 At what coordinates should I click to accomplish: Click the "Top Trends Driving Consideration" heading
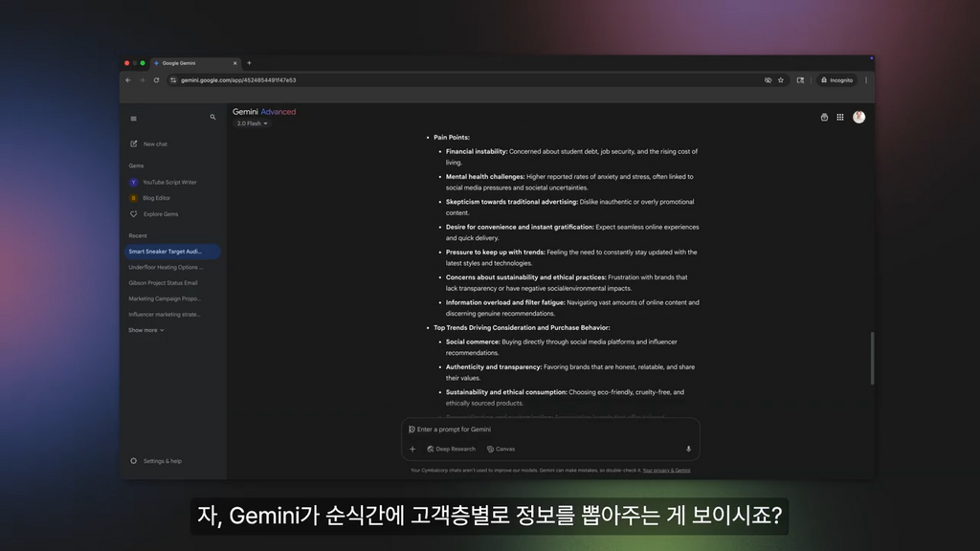522,328
